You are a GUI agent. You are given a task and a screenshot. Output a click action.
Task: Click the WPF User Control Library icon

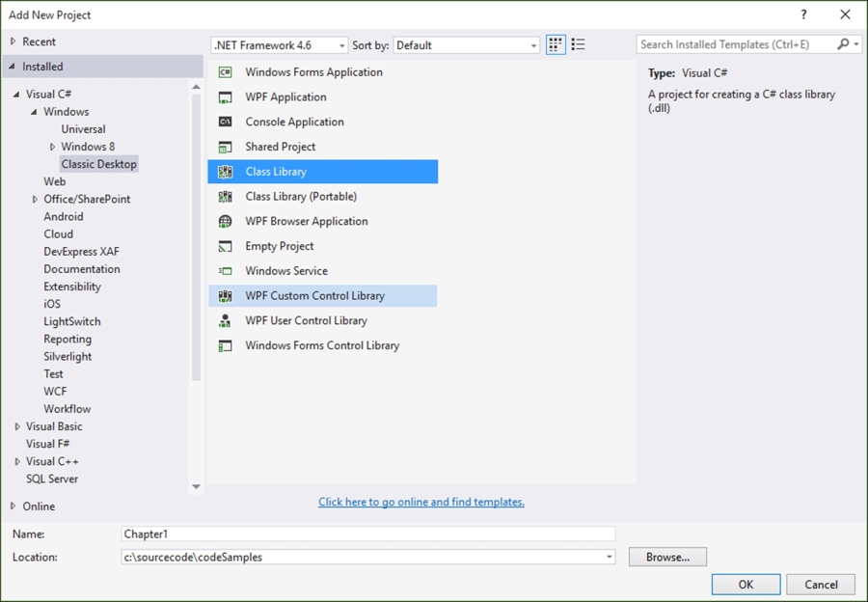[x=225, y=321]
